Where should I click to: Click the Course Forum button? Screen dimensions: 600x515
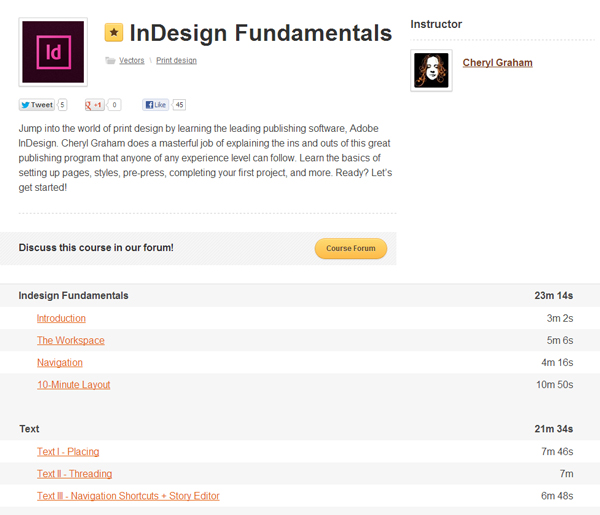350,248
